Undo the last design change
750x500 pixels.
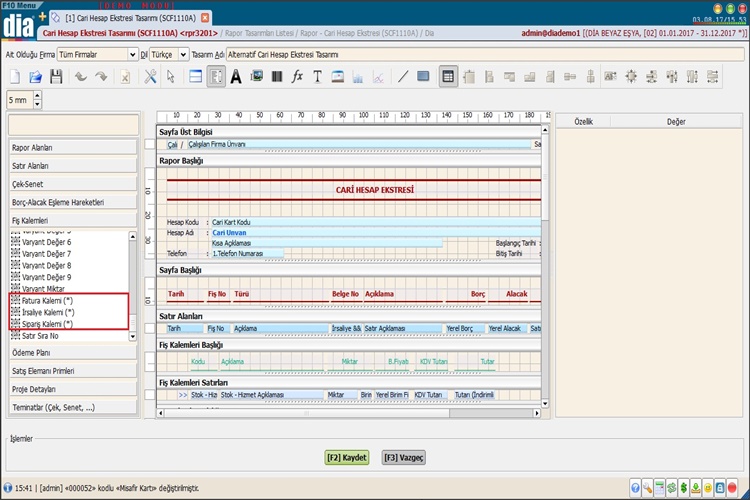81,77
